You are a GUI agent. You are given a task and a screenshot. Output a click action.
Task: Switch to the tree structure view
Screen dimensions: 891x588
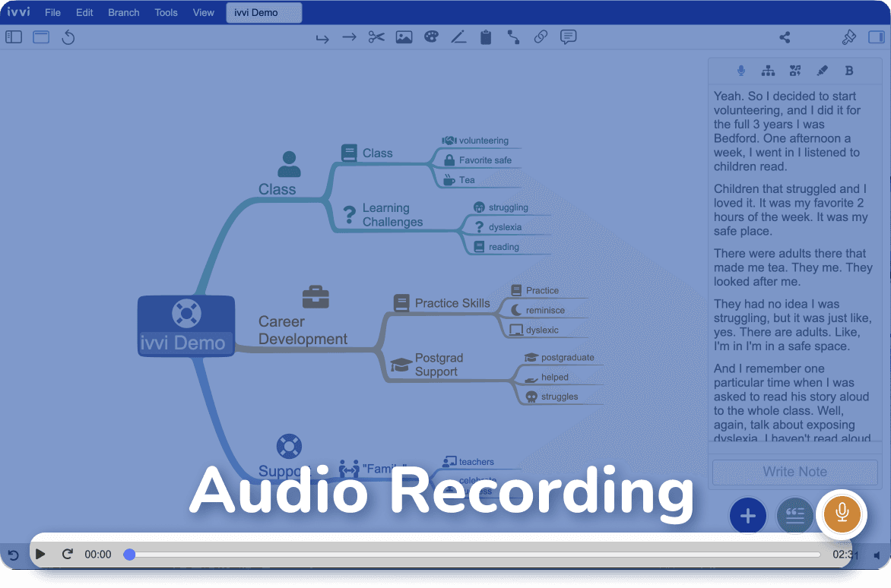pos(768,70)
